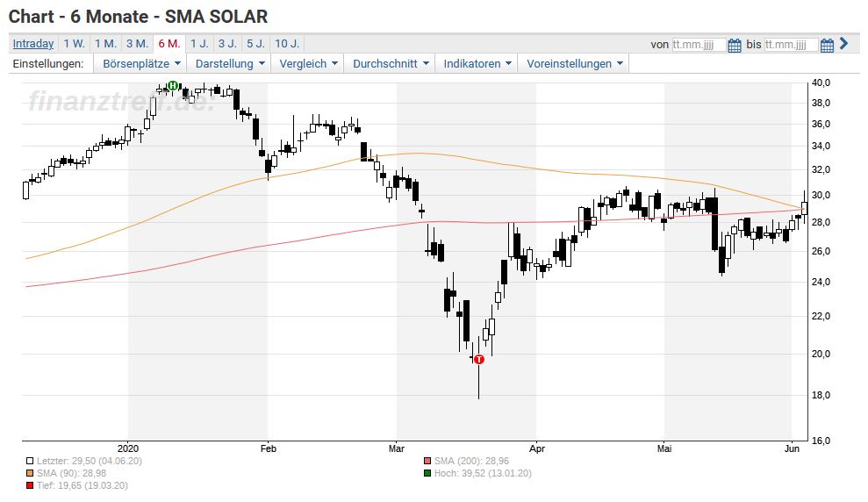The image size is (868, 502).
Task: Expand the Börsenplätze dropdown
Action: [x=141, y=64]
